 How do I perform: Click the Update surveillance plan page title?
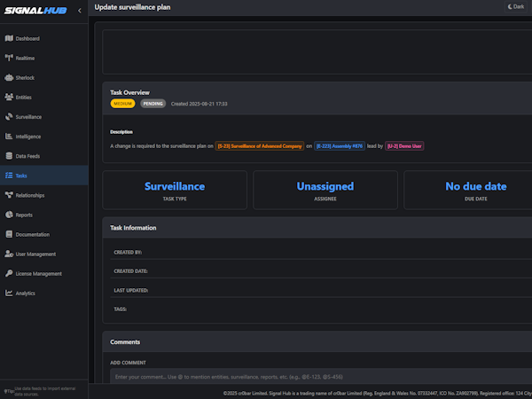click(x=132, y=7)
